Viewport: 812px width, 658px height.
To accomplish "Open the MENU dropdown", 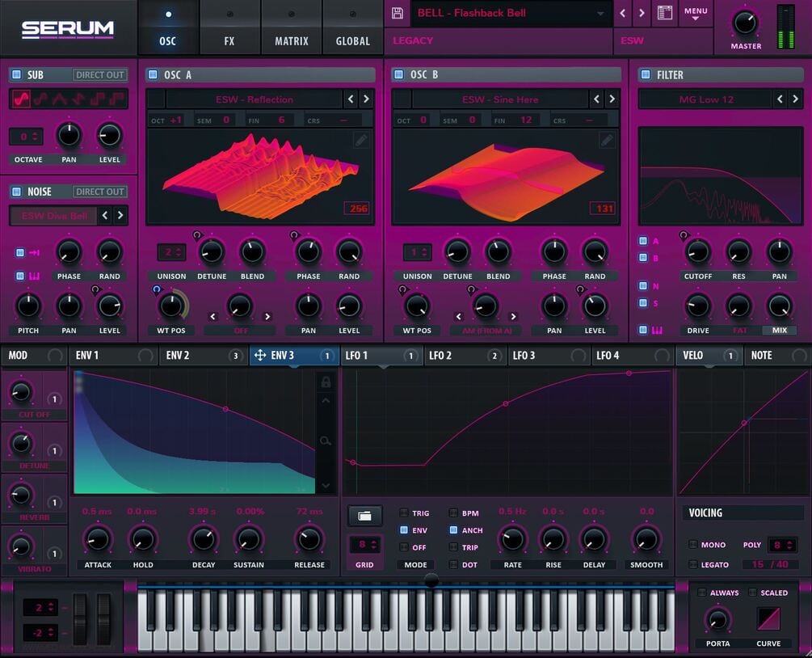I will (696, 14).
